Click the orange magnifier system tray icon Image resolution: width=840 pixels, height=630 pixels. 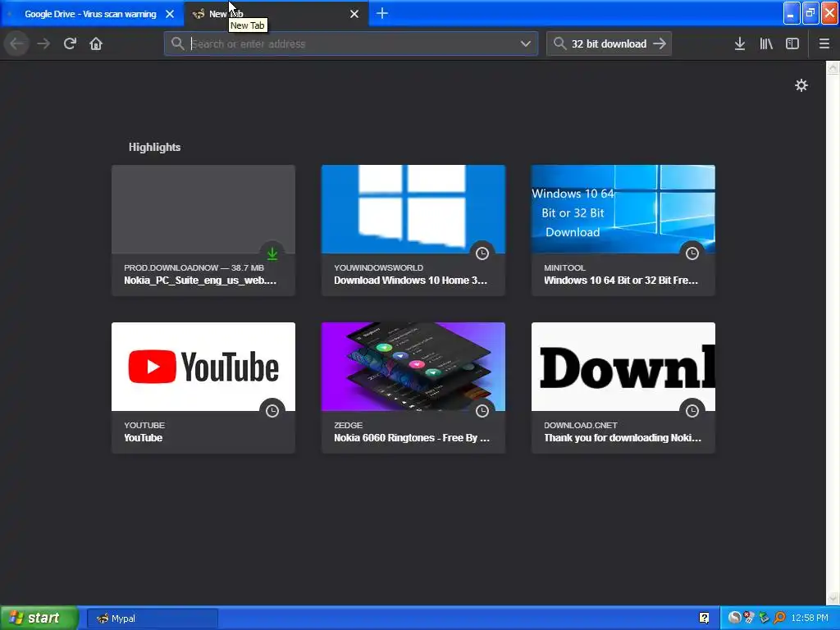point(779,619)
